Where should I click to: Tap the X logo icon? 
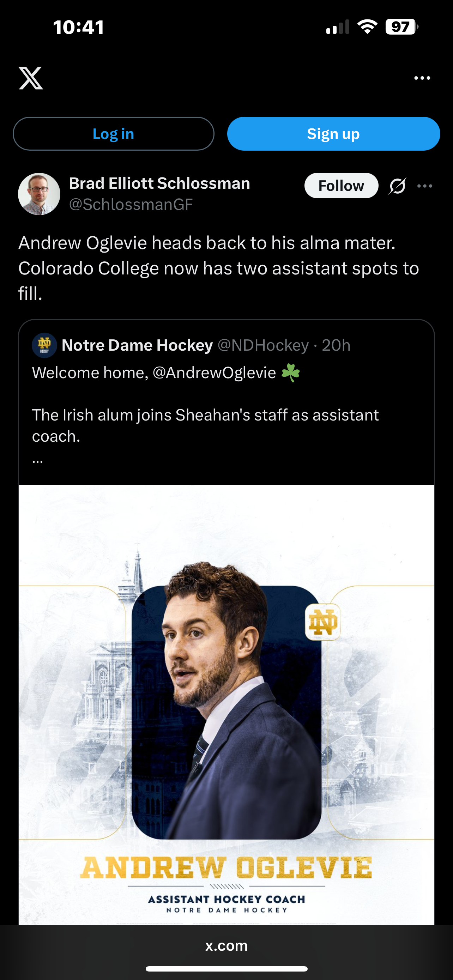point(31,78)
